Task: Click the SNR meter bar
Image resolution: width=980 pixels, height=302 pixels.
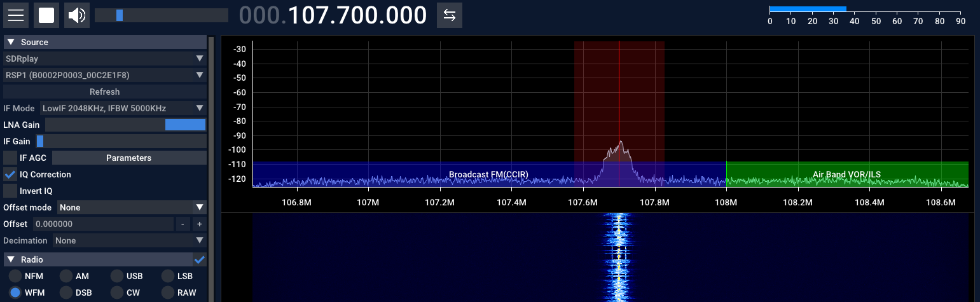Action: click(808, 9)
